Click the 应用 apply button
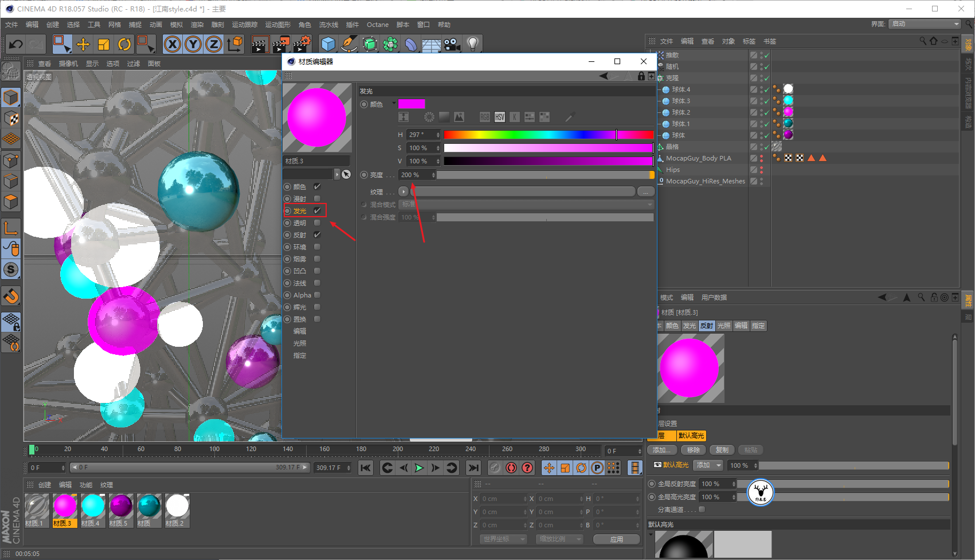Screen dimensions: 975x560 [617, 539]
